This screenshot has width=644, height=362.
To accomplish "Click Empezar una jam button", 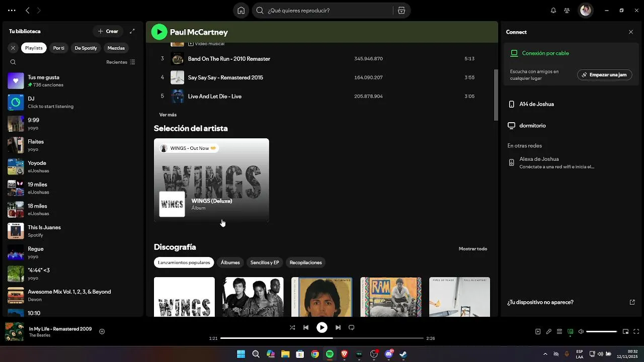I will coord(604,75).
